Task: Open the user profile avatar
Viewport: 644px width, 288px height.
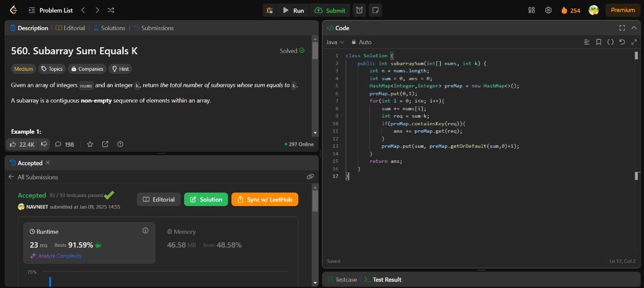Action: pyautogui.click(x=594, y=10)
